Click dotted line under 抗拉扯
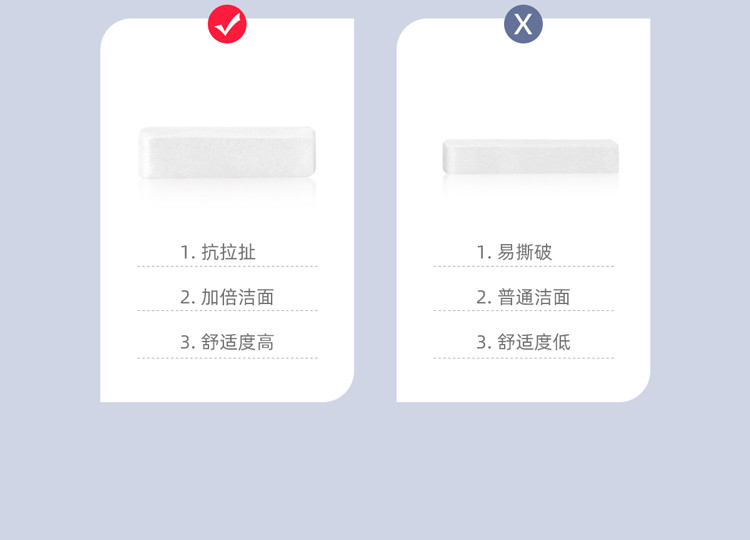Screen dimensions: 750x540 (x=227, y=266)
